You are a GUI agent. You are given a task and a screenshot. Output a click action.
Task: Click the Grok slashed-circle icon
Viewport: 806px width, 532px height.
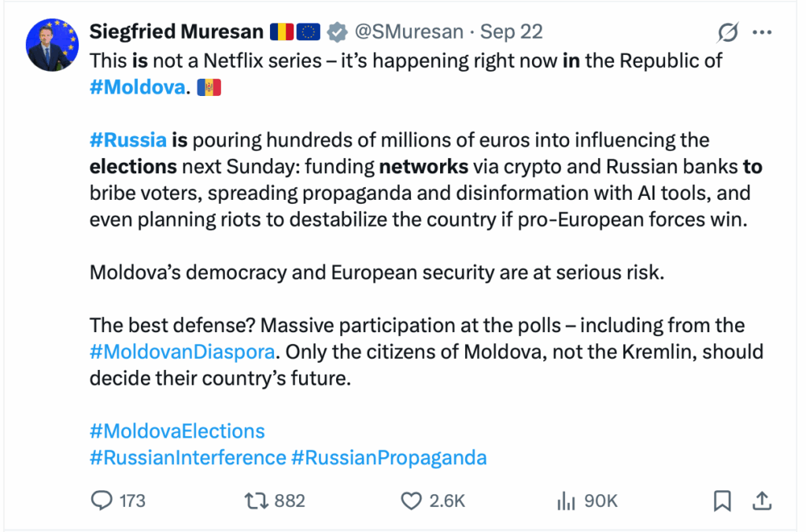coord(728,32)
